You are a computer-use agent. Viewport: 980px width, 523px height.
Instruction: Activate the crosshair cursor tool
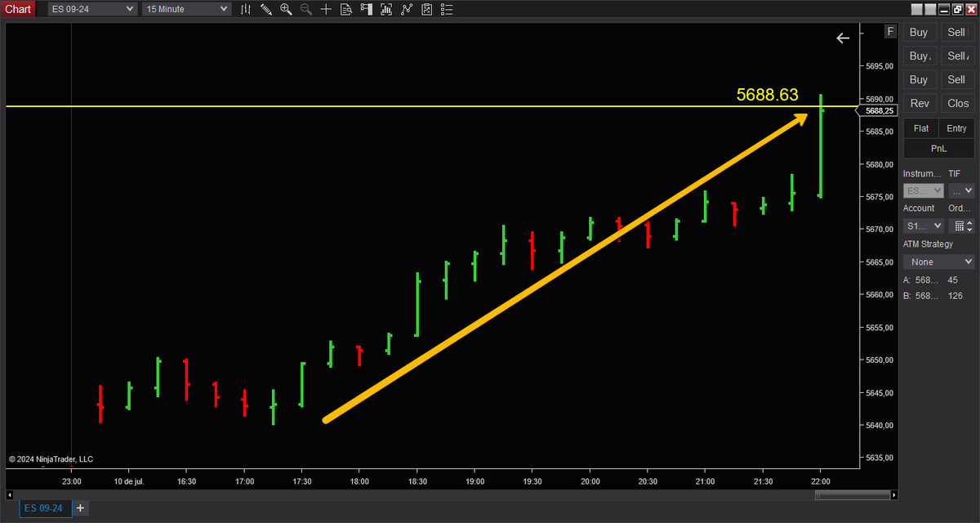pyautogui.click(x=326, y=9)
